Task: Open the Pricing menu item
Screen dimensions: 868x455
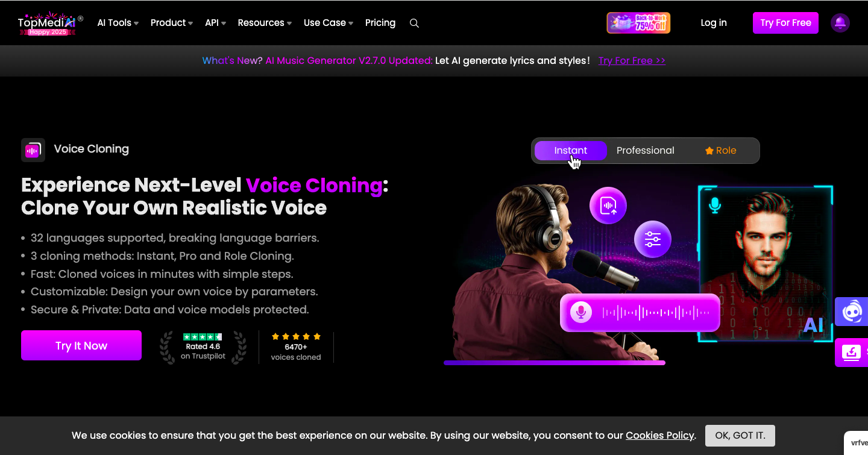Action: [x=380, y=23]
